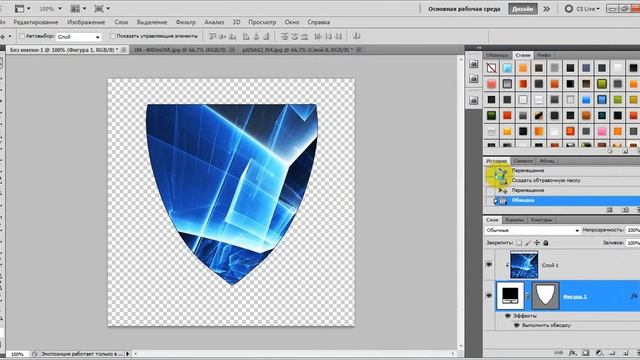The height and width of the screenshot is (360, 640).
Task: Open the status bar info arrow menu
Action: pos(128,354)
